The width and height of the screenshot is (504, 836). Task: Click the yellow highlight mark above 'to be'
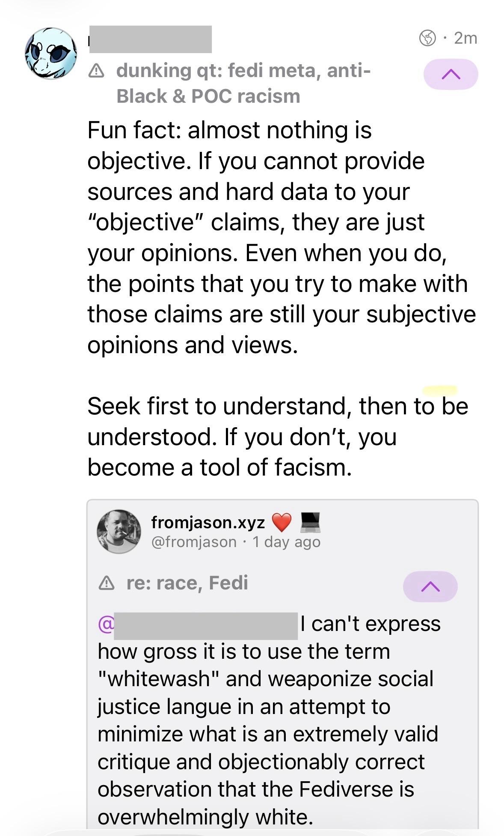click(x=441, y=390)
